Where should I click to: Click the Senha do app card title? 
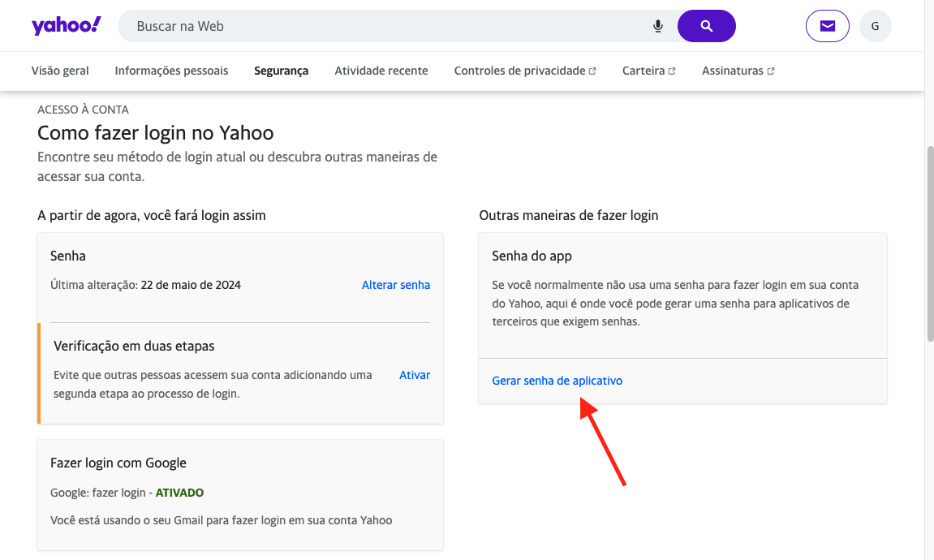tap(532, 256)
